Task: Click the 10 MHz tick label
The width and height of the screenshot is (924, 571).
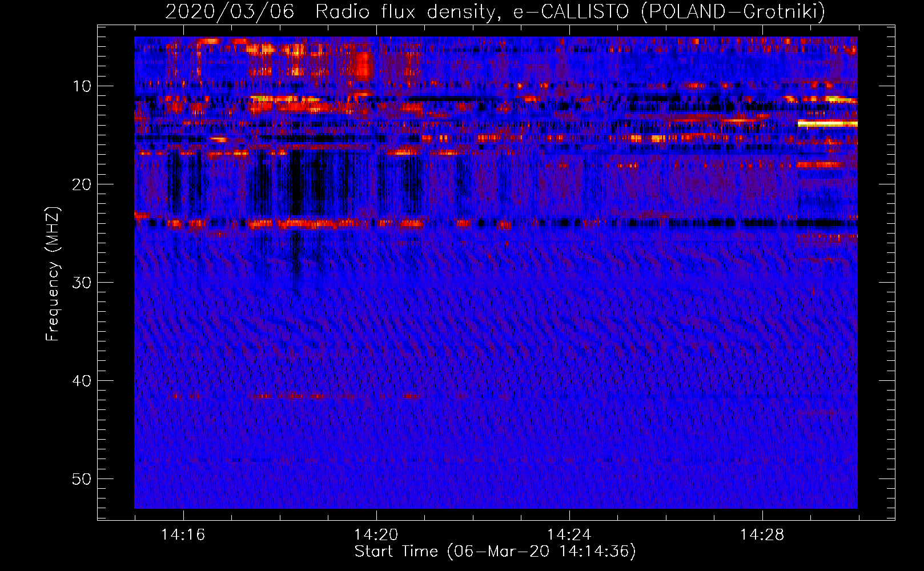Action: [x=82, y=86]
